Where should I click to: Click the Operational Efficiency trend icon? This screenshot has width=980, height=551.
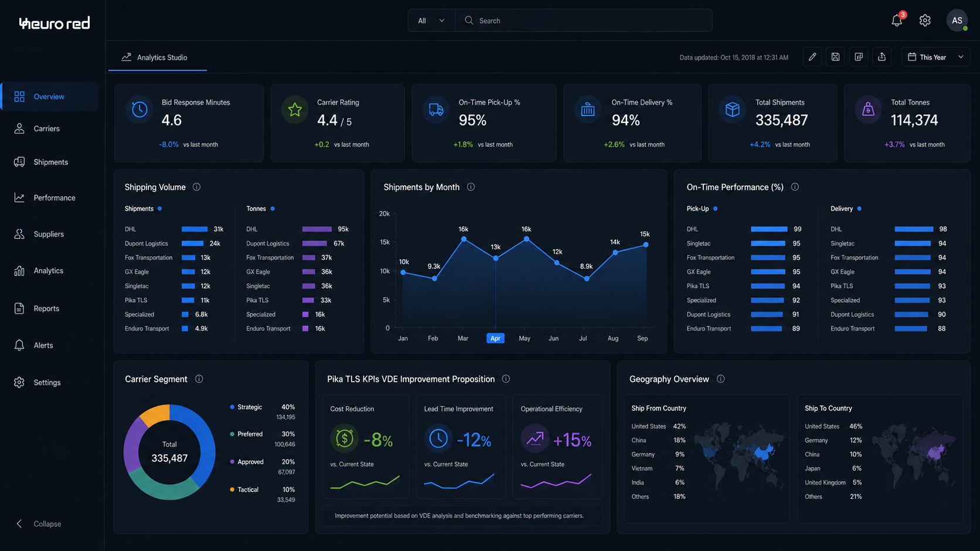(x=535, y=438)
